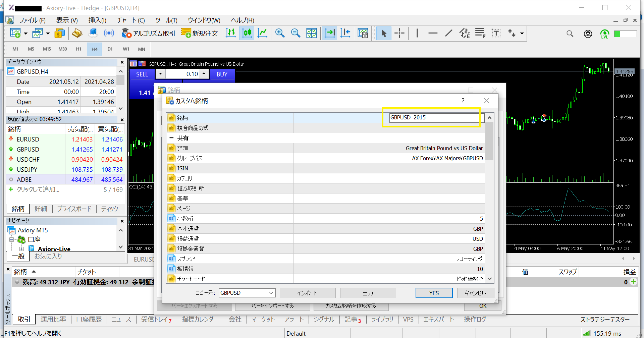This screenshot has width=644, height=338.
Task: Open the ファイル (File) menu
Action: [x=32, y=20]
